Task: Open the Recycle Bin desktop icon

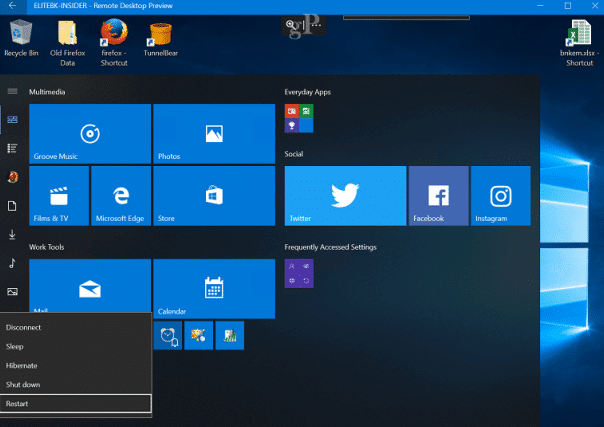Action: tap(21, 38)
